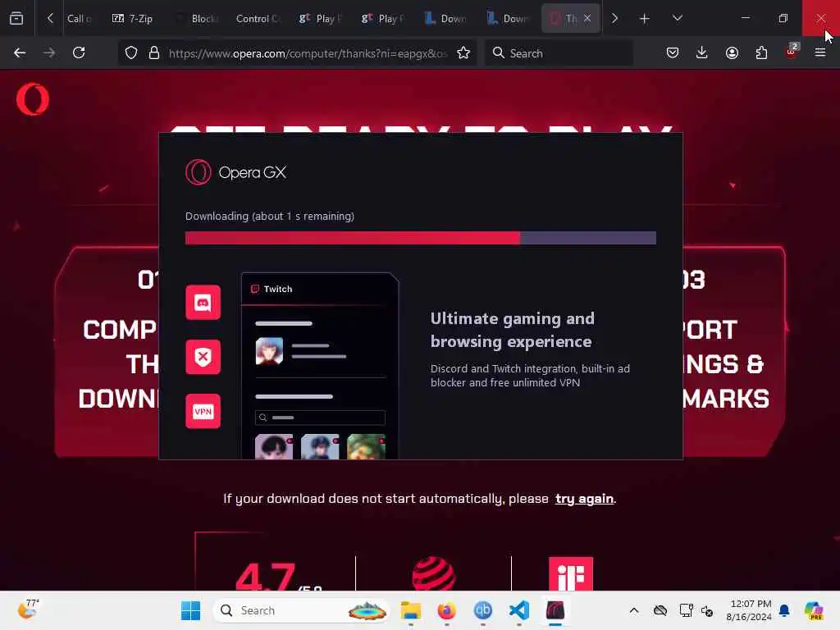840x630 pixels.
Task: Click the Discord icon in installer
Action: point(203,302)
